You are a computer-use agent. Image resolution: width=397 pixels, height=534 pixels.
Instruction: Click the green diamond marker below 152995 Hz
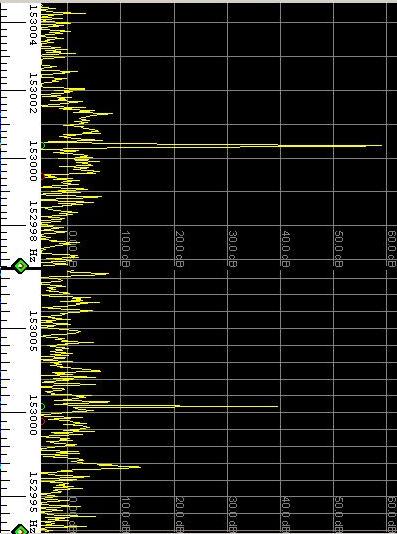pos(20,530)
